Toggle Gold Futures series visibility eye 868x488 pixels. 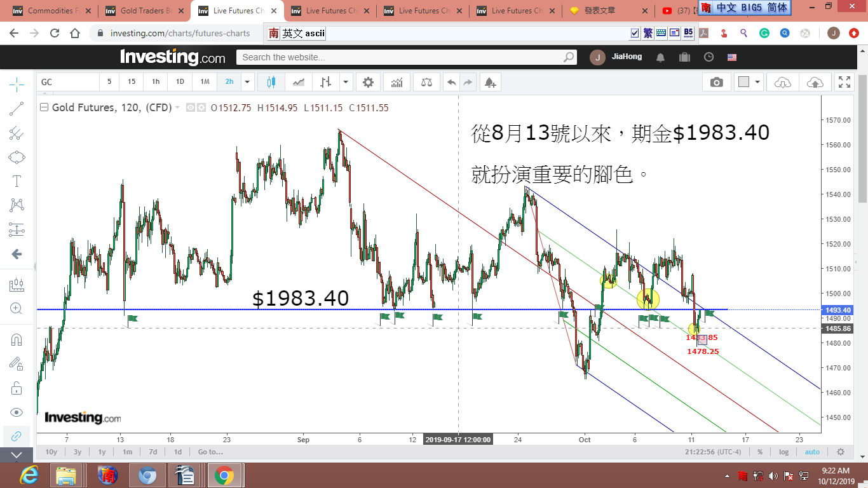pyautogui.click(x=189, y=108)
